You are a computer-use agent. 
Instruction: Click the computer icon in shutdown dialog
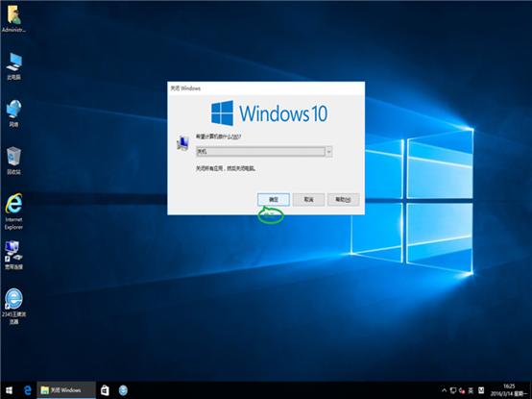coord(182,143)
